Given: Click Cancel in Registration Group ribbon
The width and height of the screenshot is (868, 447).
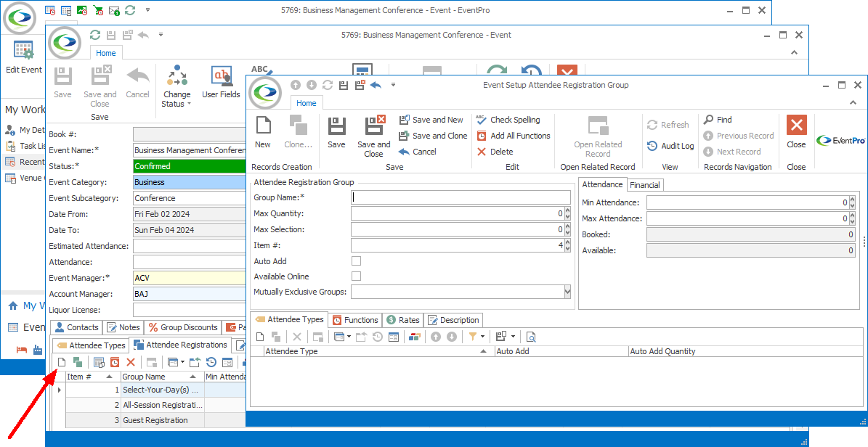Looking at the screenshot, I should pos(418,152).
